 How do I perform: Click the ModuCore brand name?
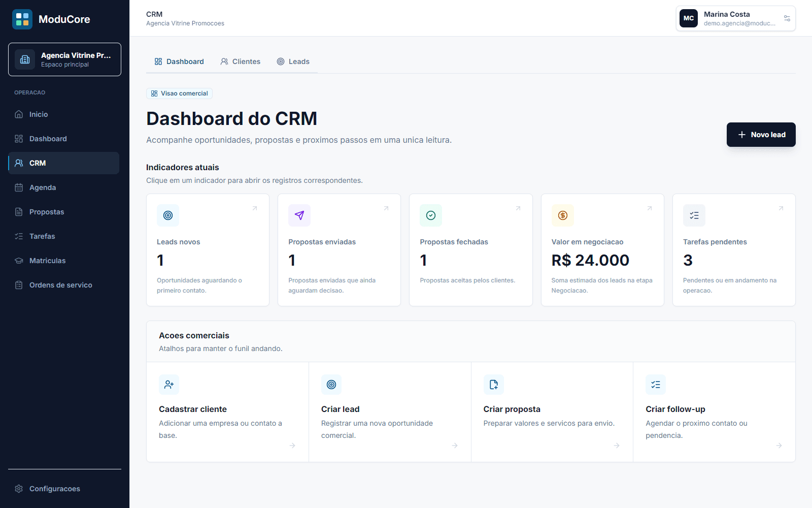click(64, 19)
